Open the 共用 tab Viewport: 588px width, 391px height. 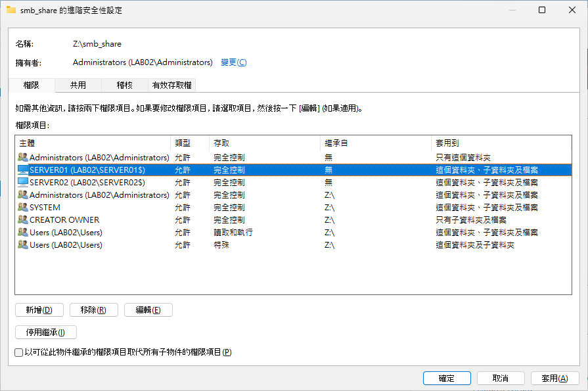[x=78, y=85]
